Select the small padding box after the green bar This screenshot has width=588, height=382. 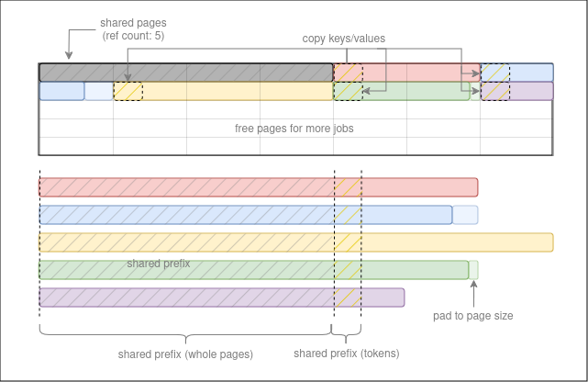473,270
